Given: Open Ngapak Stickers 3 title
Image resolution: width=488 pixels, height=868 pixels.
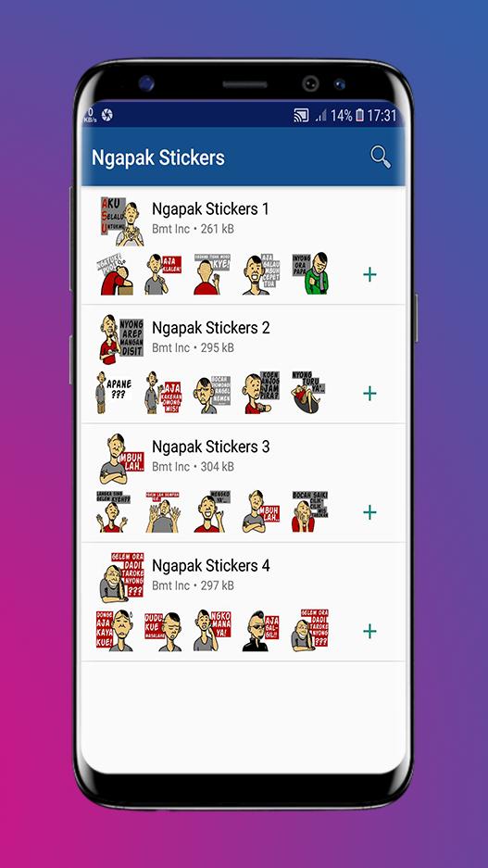Looking at the screenshot, I should pyautogui.click(x=211, y=447).
